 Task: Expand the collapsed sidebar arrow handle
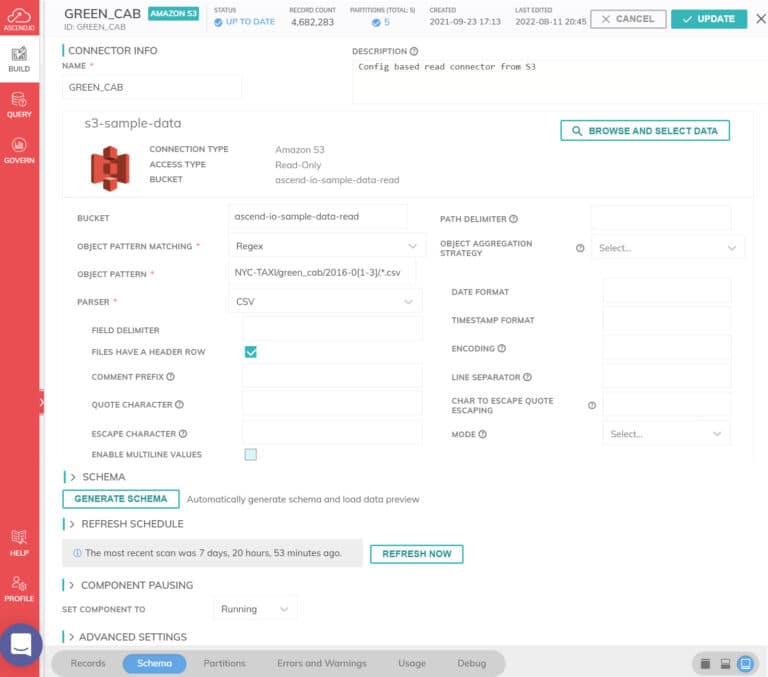pyautogui.click(x=42, y=402)
